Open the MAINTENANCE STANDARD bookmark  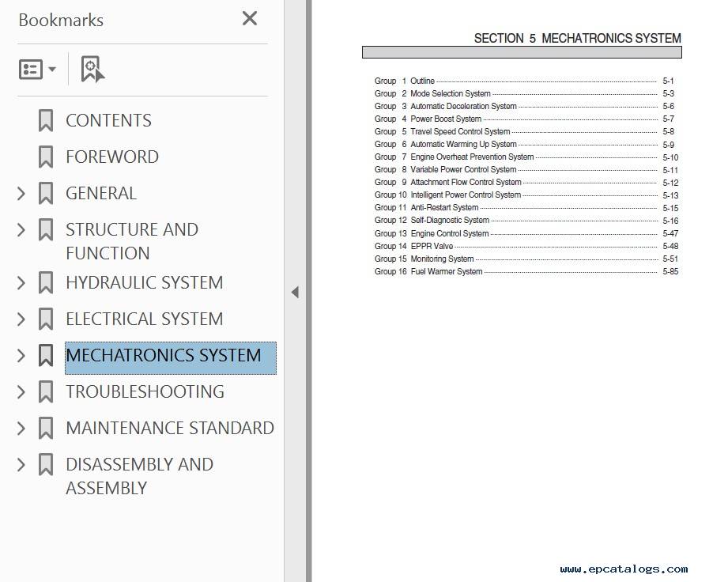170,429
